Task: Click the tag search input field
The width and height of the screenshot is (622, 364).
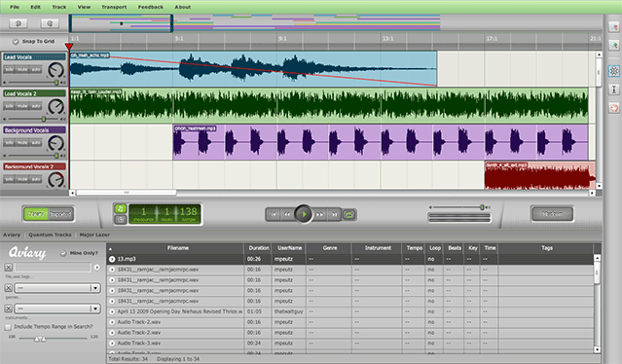Action: click(x=54, y=268)
